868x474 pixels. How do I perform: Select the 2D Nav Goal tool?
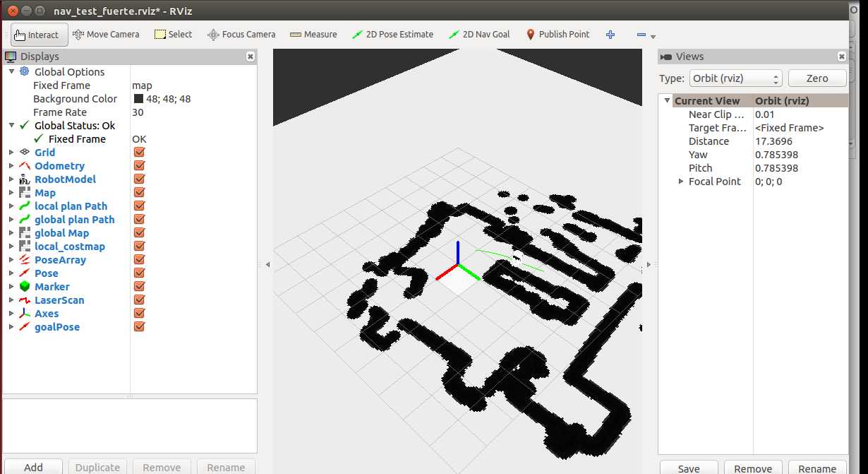(479, 34)
